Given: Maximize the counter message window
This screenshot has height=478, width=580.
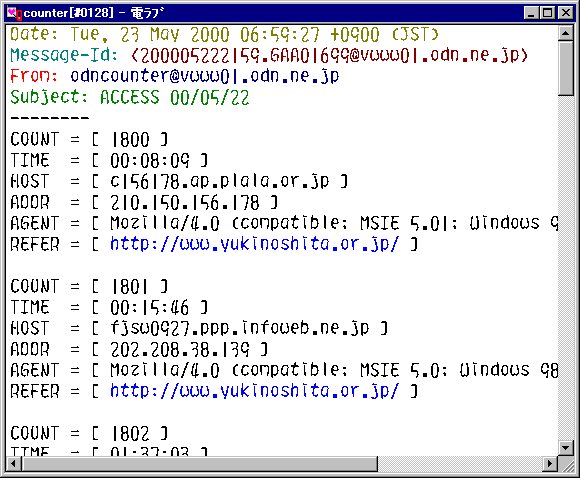Looking at the screenshot, I should (547, 13).
